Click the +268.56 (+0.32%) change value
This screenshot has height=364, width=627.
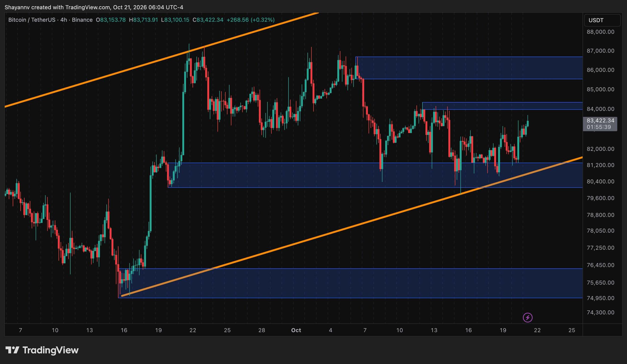coord(251,20)
